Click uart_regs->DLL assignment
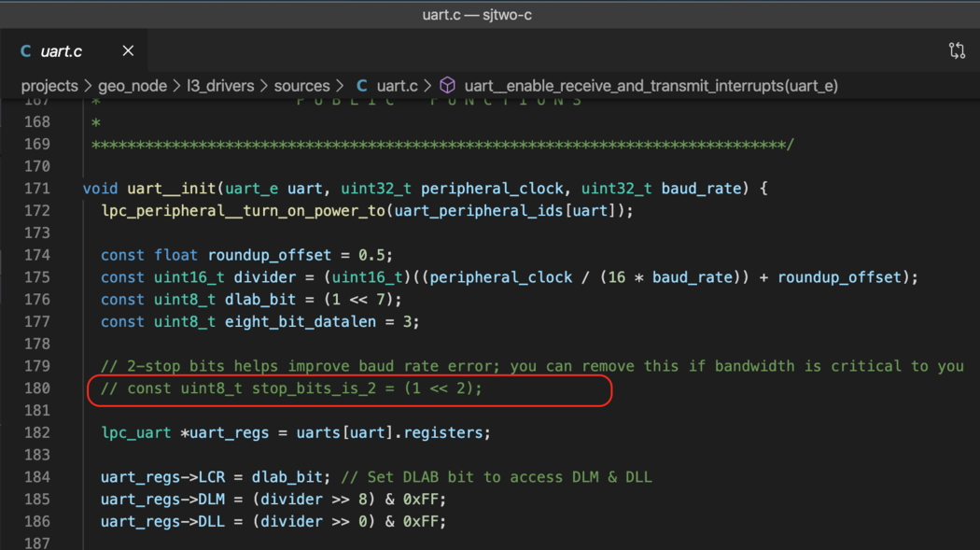Viewport: 980px width, 550px height. (273, 521)
